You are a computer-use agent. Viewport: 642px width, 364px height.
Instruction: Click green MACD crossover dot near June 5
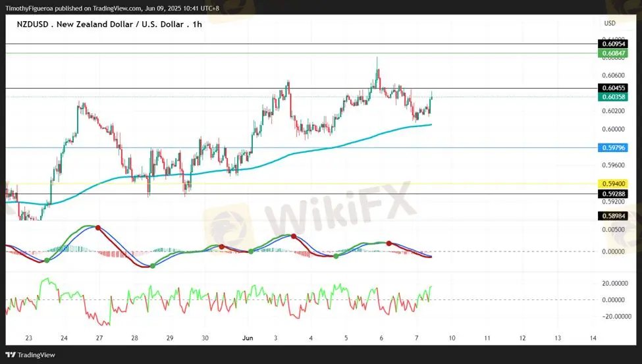(336, 255)
